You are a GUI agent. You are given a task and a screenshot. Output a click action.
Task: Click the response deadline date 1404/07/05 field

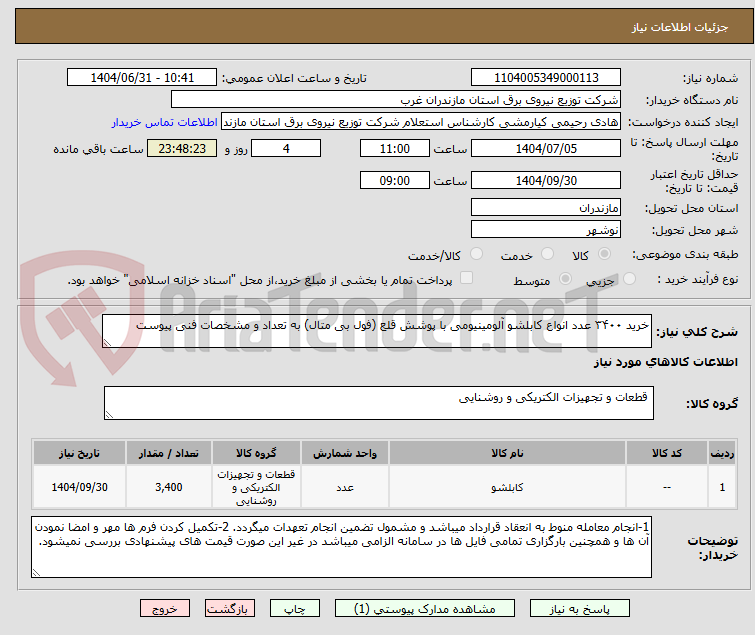[546, 148]
